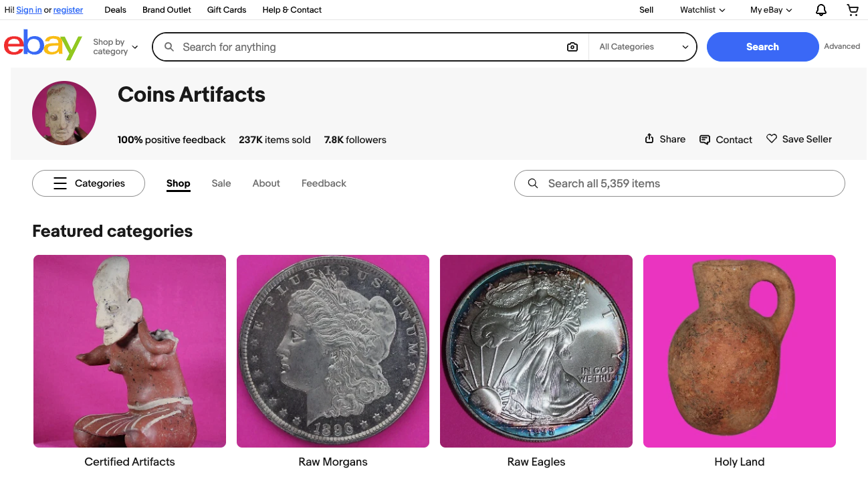Open the Raw Morgans category thumbnail
This screenshot has height=477, width=868.
[x=332, y=351]
